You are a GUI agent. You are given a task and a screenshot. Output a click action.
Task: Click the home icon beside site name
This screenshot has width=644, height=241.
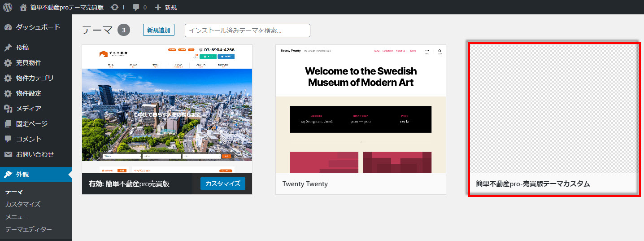(x=23, y=7)
